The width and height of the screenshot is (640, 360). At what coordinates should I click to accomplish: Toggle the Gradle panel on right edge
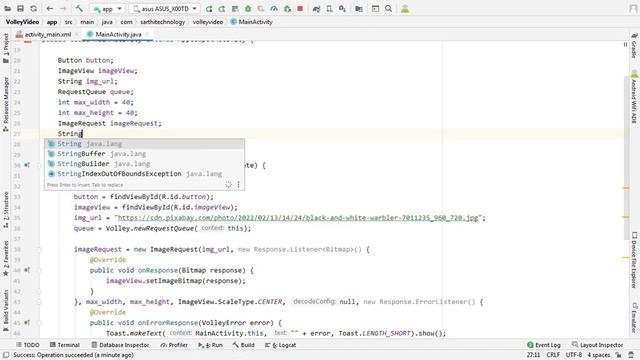tap(634, 46)
